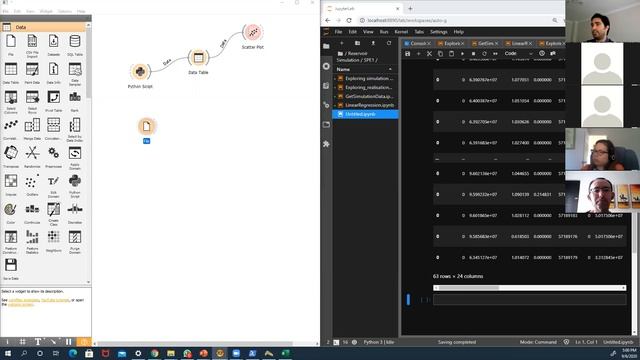The width and height of the screenshot is (640, 360).
Task: Run the selected cell with play icon
Action: pyautogui.click(x=462, y=53)
